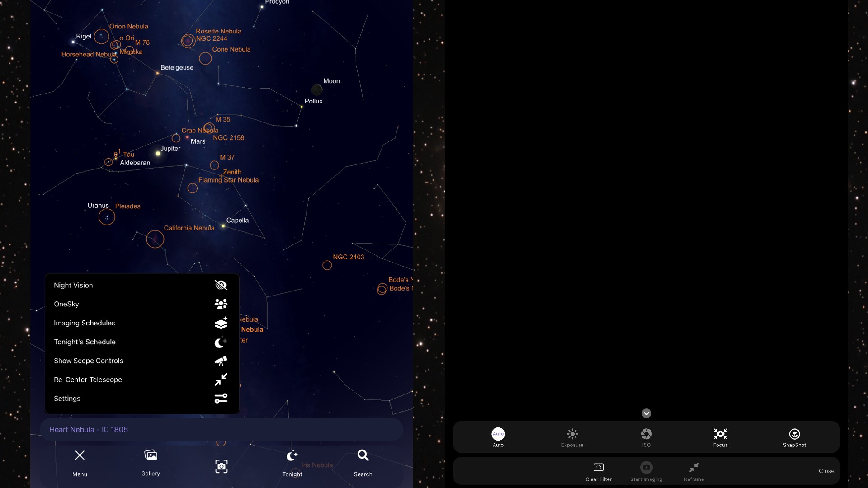Click the Re-Center Telescope crosshair icon
The height and width of the screenshot is (488, 868).
click(x=221, y=380)
